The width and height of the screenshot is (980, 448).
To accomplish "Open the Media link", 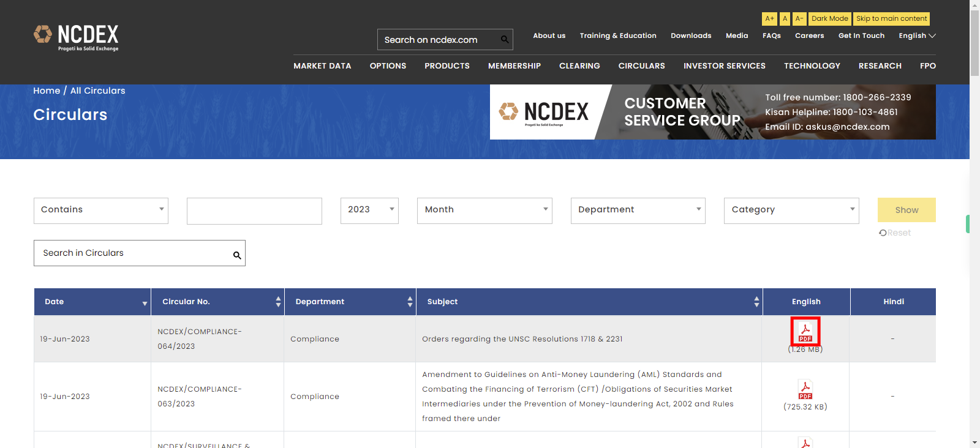I will pyautogui.click(x=737, y=35).
